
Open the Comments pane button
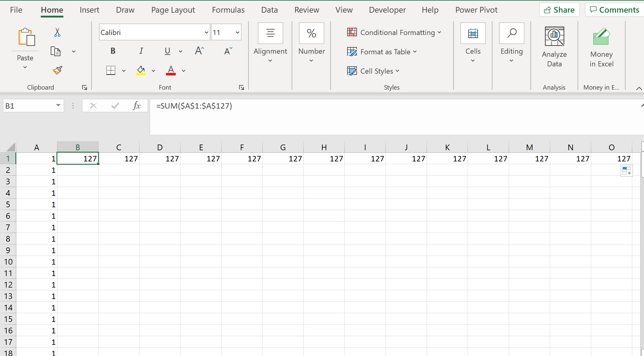tap(614, 10)
